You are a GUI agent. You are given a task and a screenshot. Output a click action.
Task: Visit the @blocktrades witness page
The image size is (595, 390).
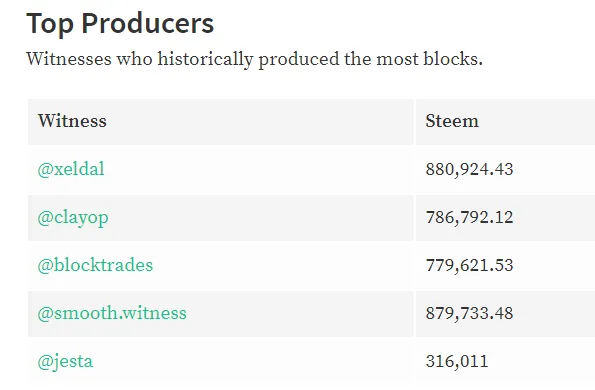[95, 265]
